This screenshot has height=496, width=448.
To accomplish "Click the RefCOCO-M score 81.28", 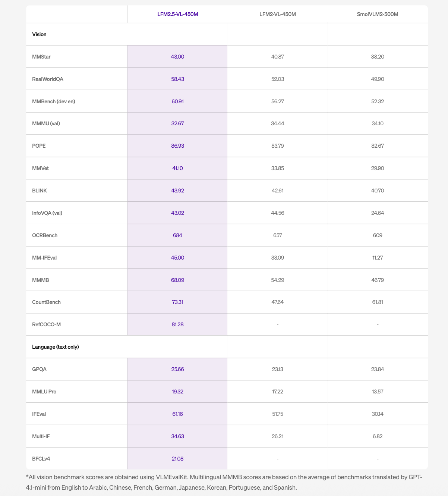I will (x=177, y=324).
